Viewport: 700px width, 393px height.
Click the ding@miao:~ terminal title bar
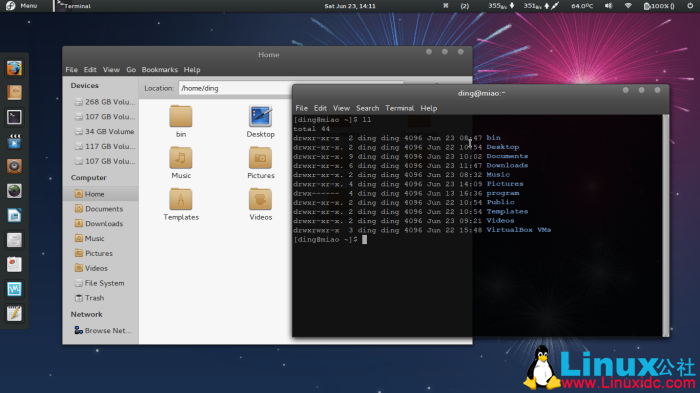click(480, 93)
